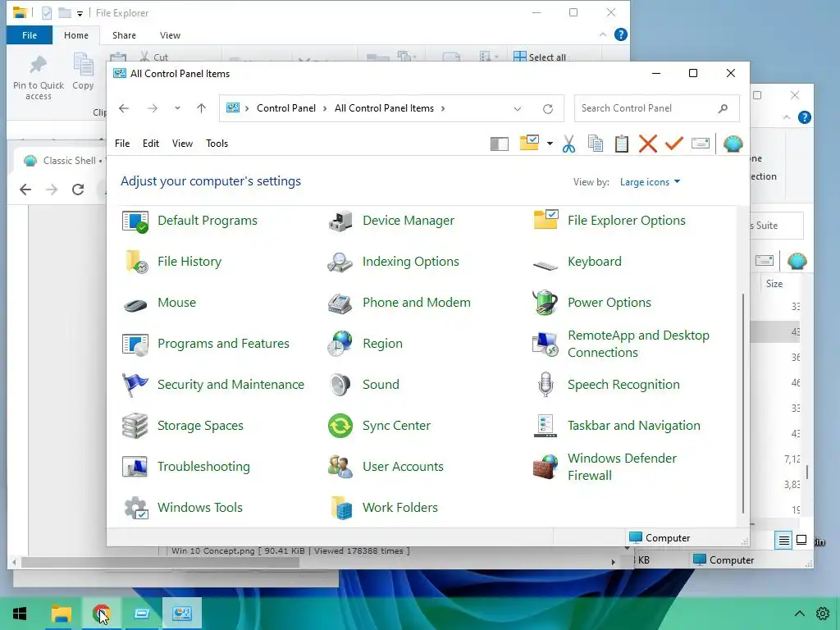Open Keyboard settings item

(577, 262)
